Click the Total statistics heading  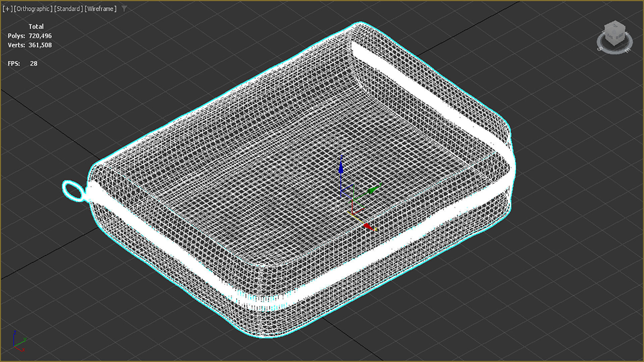[36, 26]
